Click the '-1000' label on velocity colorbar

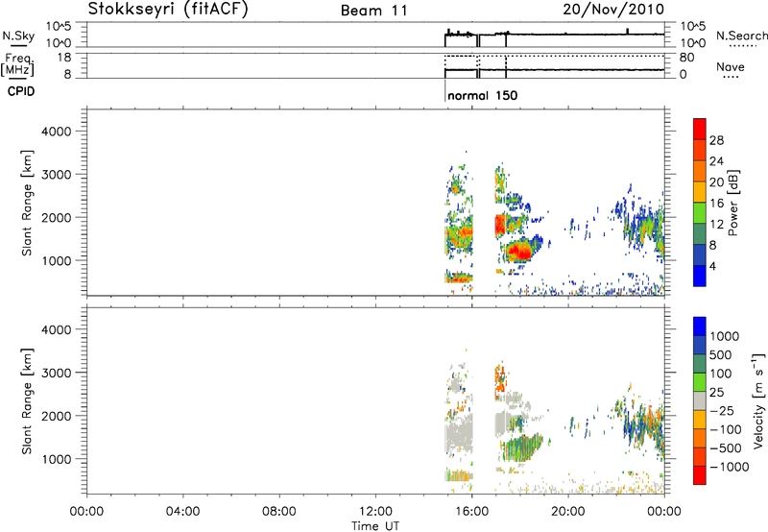tap(729, 467)
